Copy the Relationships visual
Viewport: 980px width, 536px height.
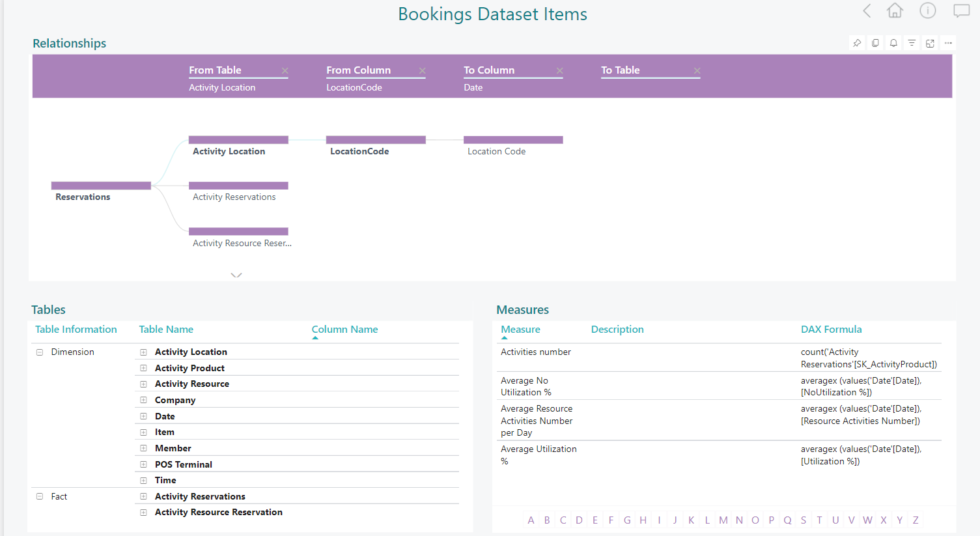pyautogui.click(x=875, y=43)
